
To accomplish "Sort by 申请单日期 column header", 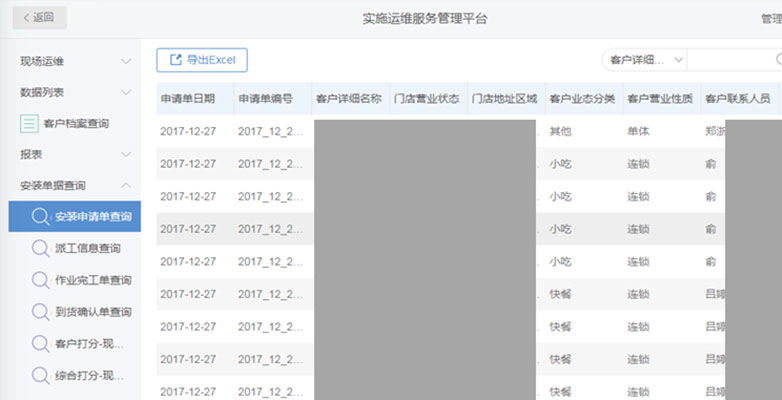I will [187, 99].
